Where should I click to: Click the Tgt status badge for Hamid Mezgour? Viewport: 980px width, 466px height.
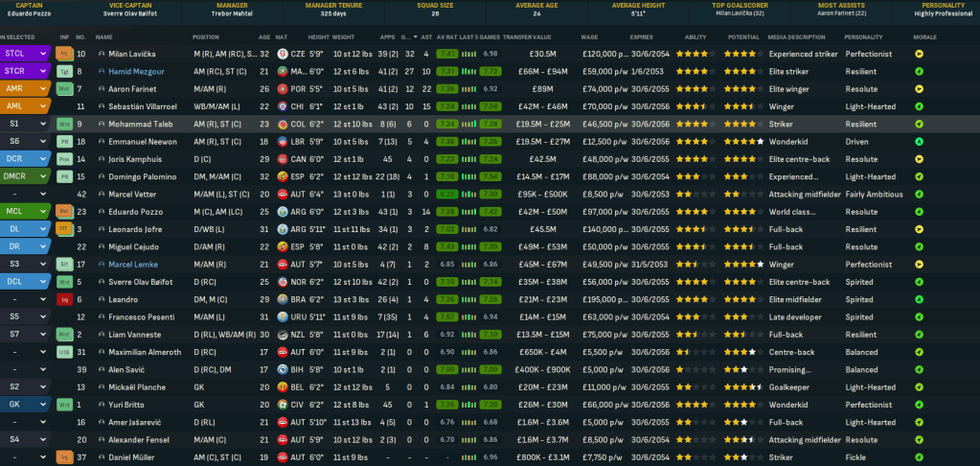pyautogui.click(x=65, y=71)
